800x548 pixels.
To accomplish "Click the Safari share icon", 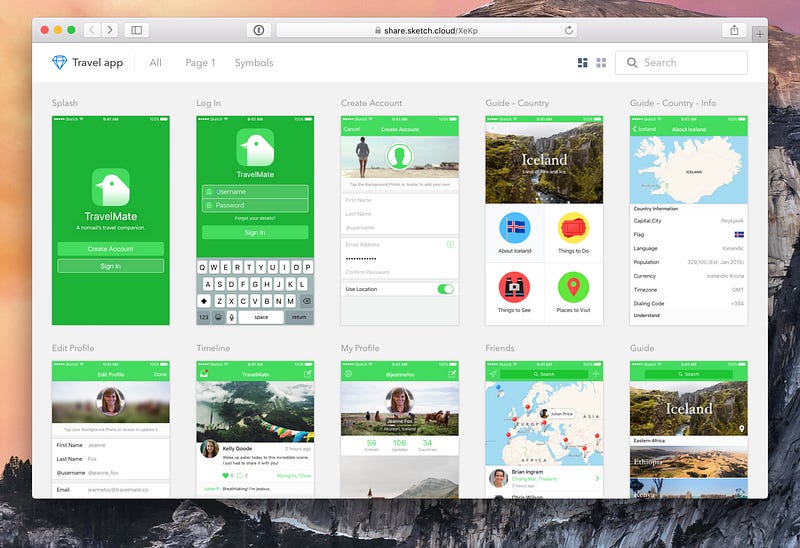I will [734, 30].
